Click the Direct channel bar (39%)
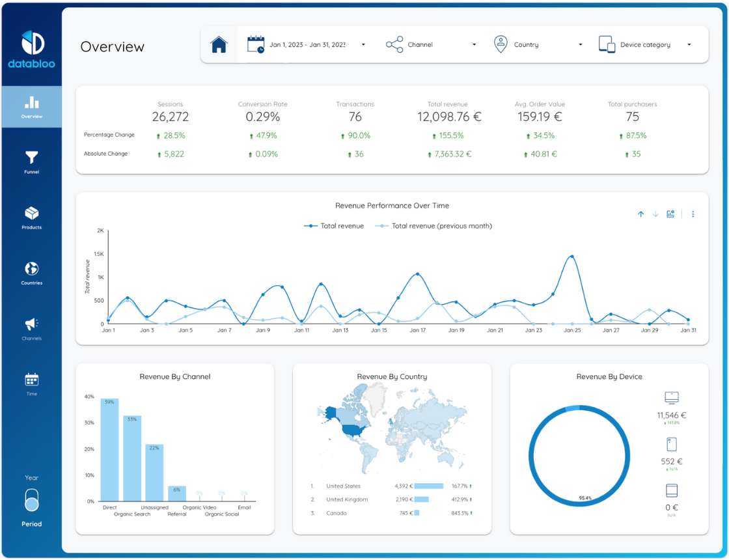Image resolution: width=729 pixels, height=560 pixels. 110,450
